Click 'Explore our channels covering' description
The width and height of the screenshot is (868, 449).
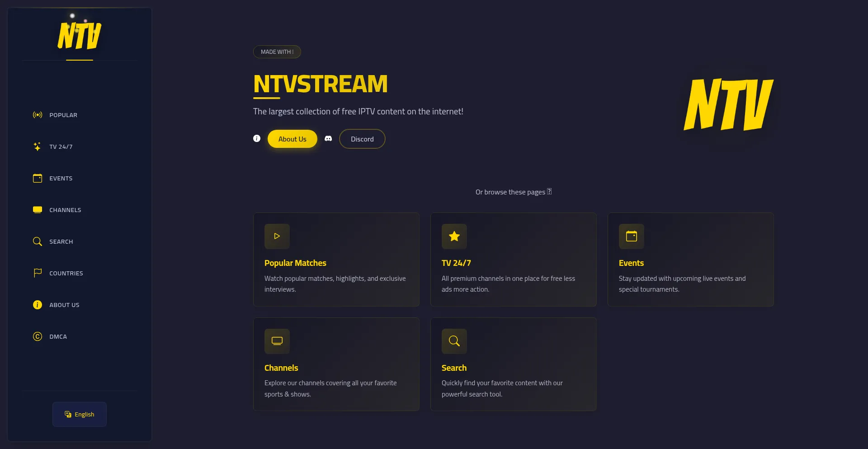click(x=330, y=388)
